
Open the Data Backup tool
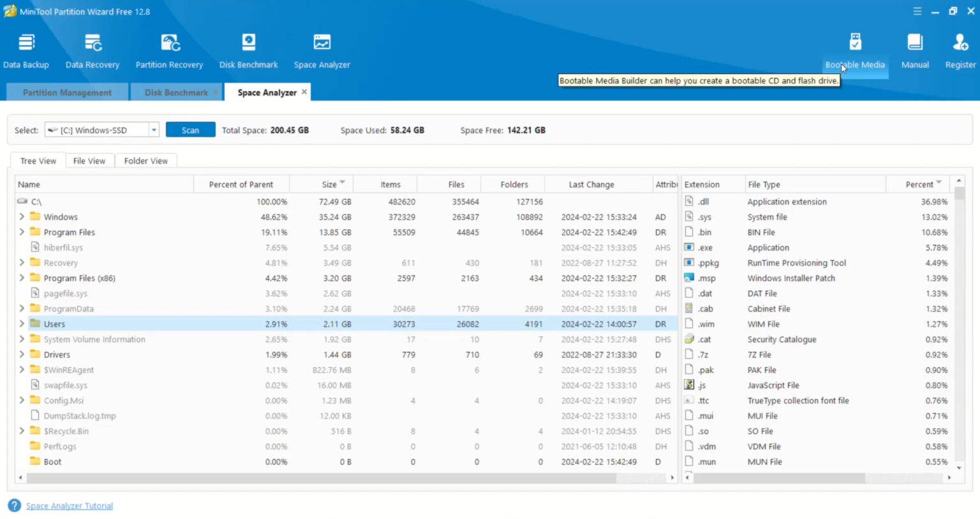[x=26, y=50]
